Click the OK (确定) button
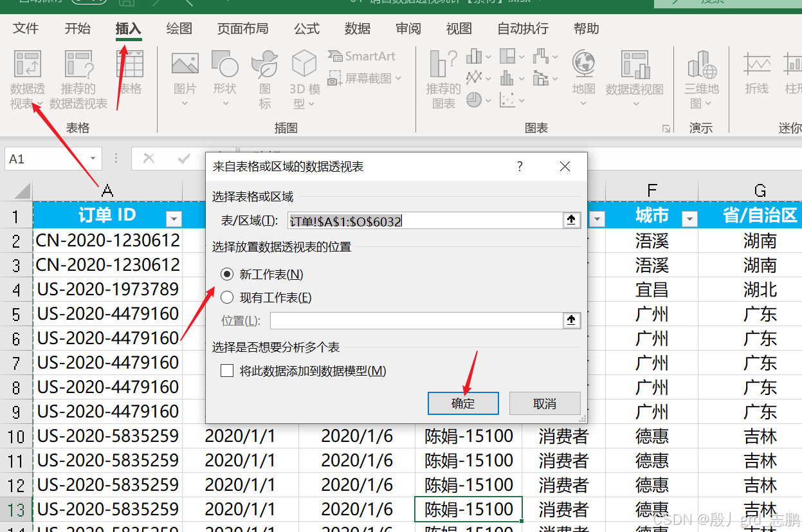 [x=463, y=403]
